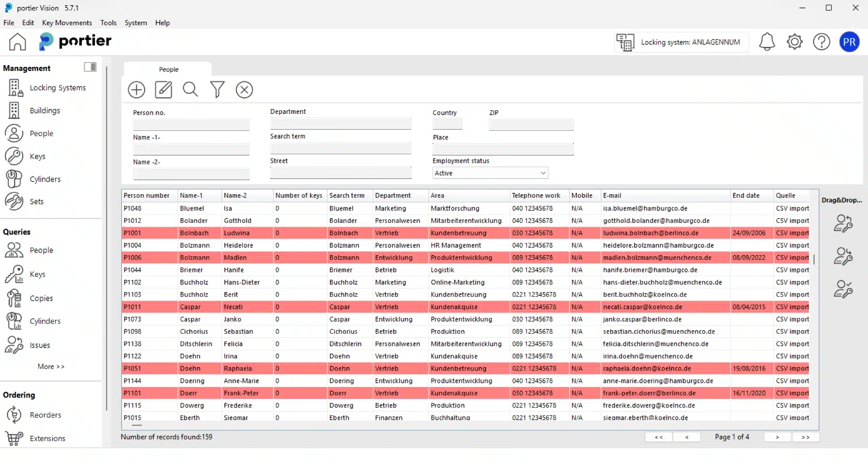The image size is (868, 464).
Task: Click the search magnifier icon
Action: point(191,89)
